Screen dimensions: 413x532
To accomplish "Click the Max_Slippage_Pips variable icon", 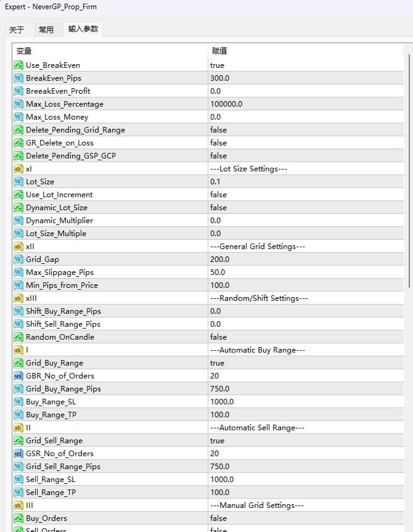I will 18,272.
